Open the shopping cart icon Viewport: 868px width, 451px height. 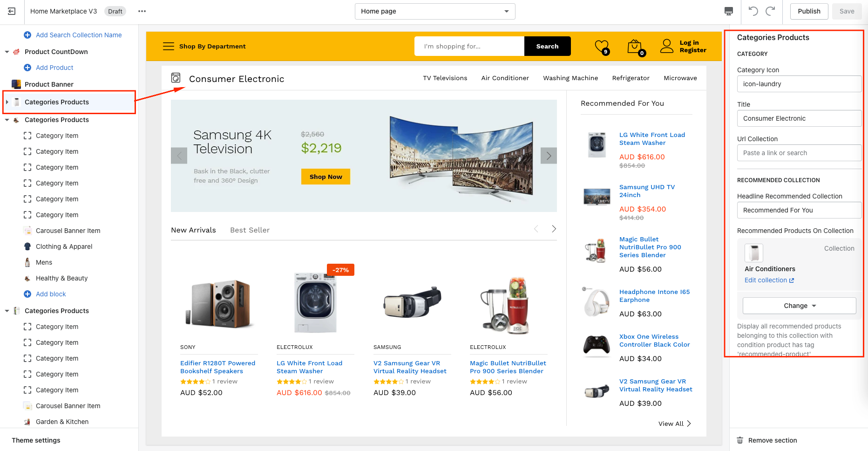pos(635,46)
